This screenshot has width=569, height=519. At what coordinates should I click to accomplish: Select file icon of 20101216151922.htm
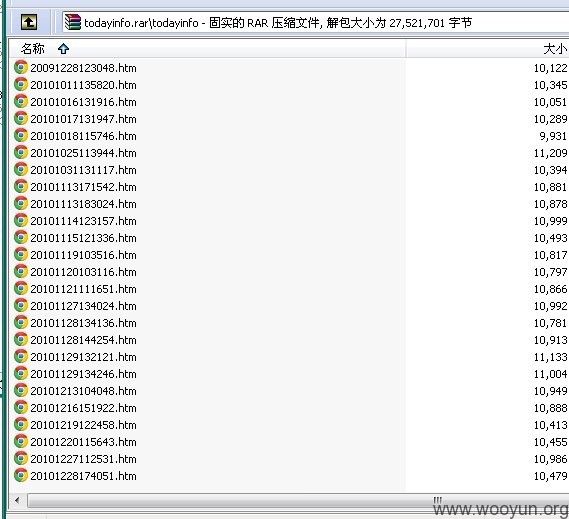(x=21, y=408)
